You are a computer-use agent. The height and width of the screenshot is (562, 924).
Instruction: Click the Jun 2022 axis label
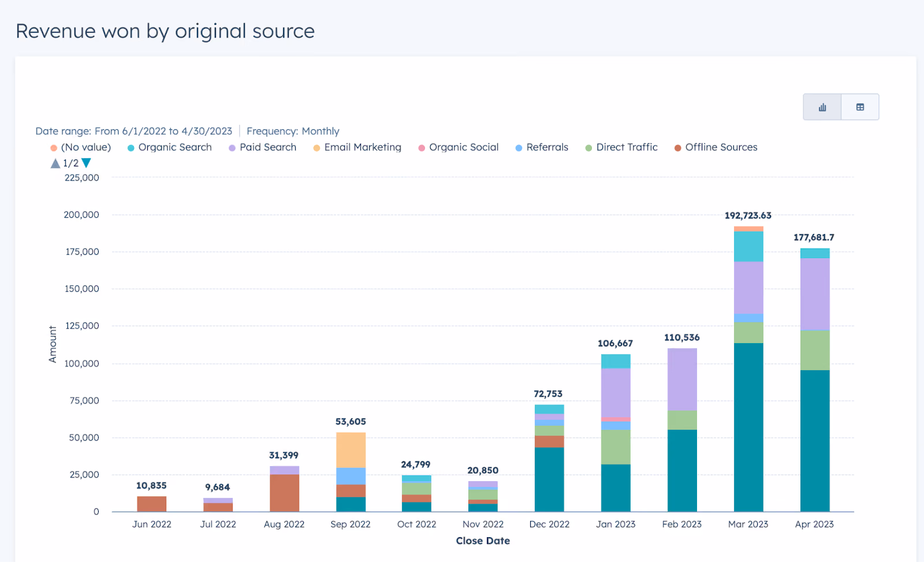(152, 524)
